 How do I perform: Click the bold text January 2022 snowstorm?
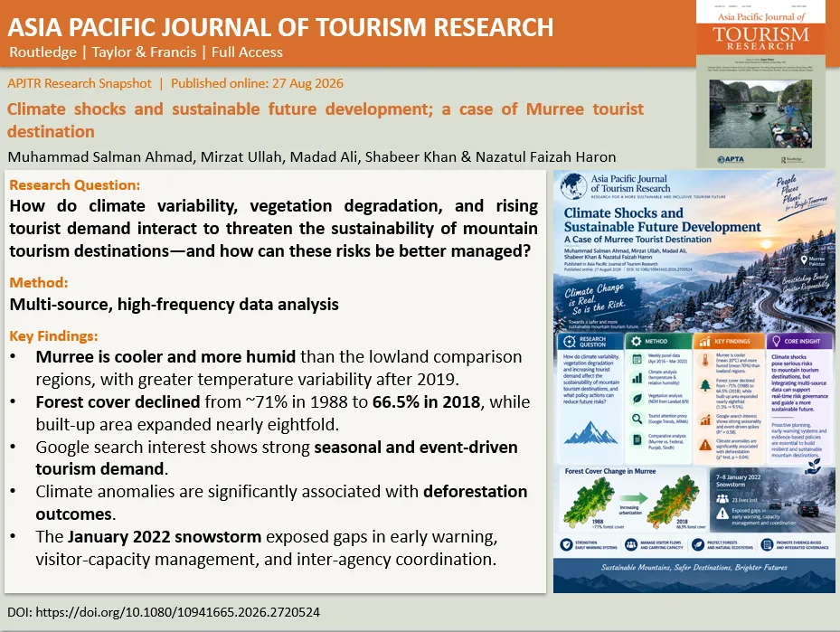click(x=165, y=537)
